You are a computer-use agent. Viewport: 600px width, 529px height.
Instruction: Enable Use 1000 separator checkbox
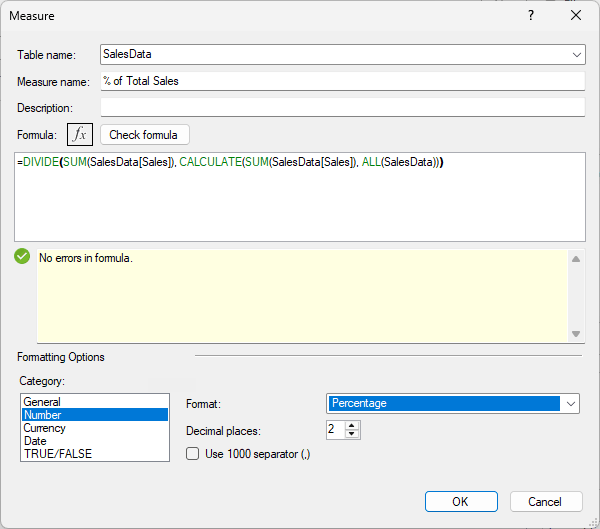click(192, 454)
